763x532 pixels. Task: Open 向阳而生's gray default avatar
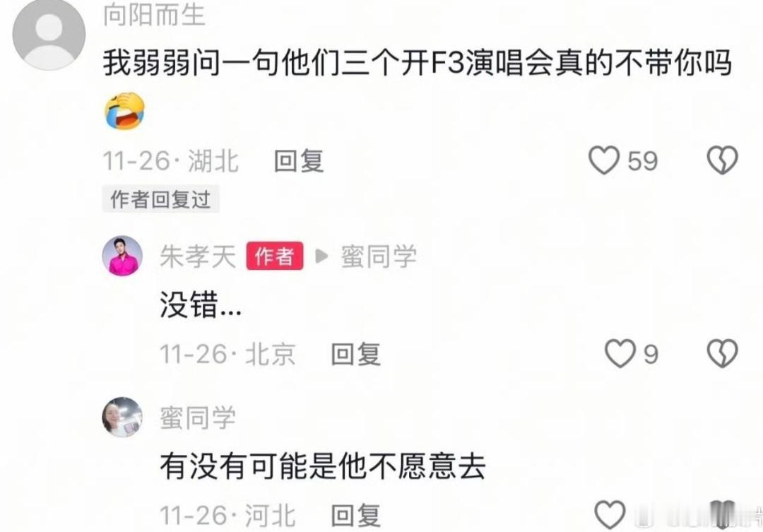[x=49, y=34]
